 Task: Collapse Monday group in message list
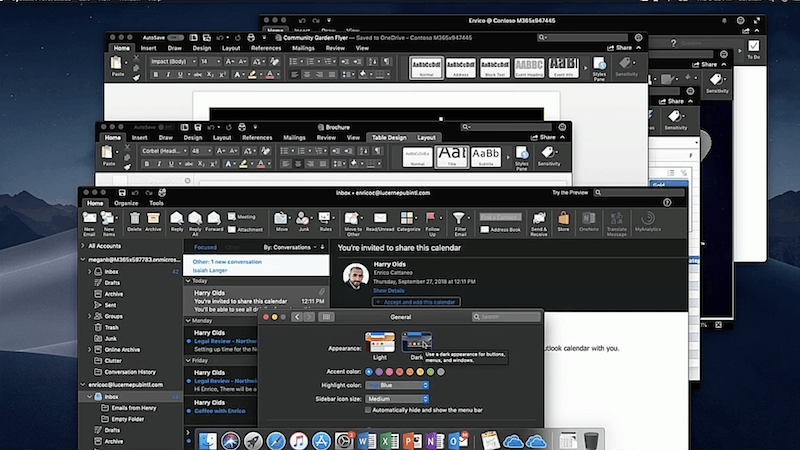pyautogui.click(x=188, y=321)
